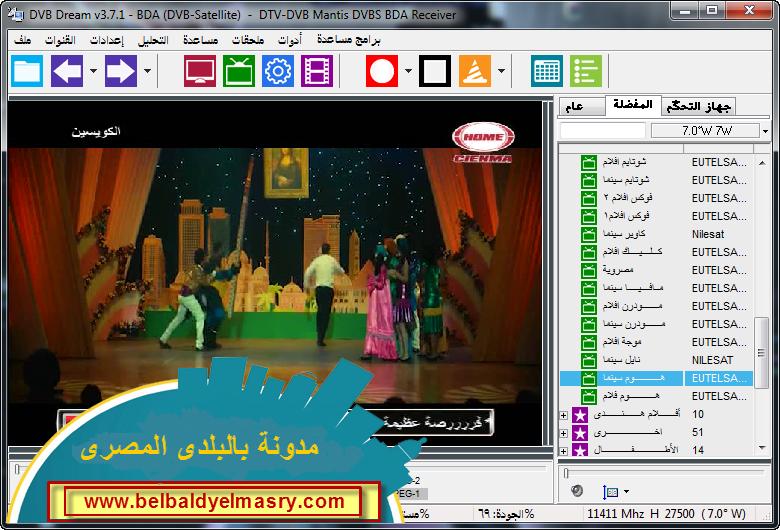Start recording with the red circle button

[x=382, y=71]
